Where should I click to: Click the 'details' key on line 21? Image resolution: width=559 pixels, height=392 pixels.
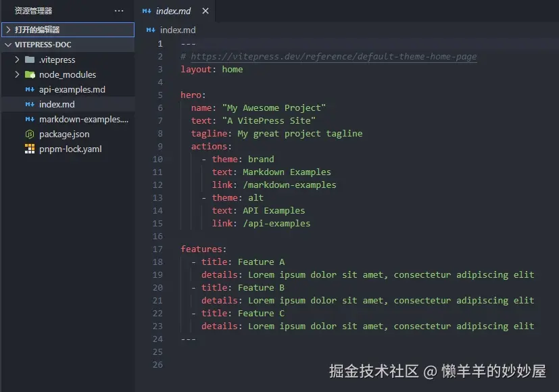[219, 300]
